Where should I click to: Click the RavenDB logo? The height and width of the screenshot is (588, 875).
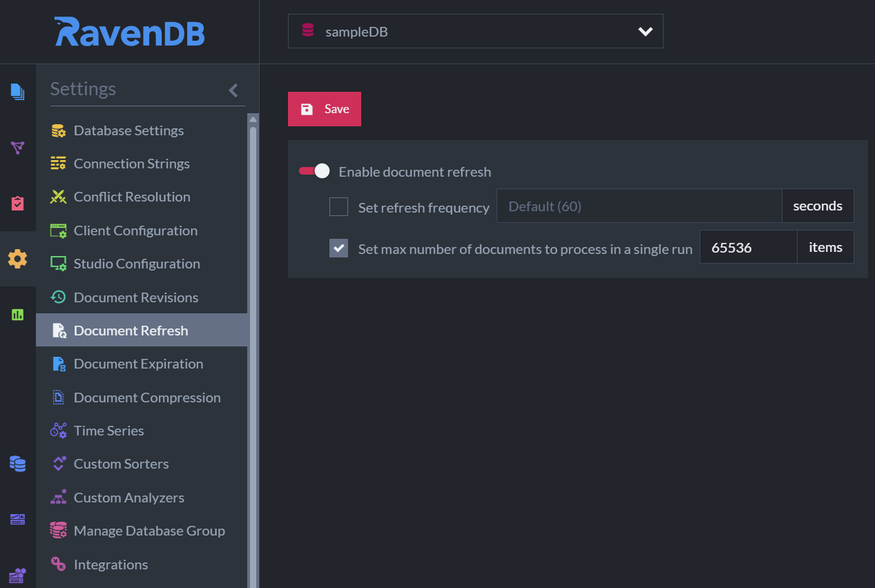(x=130, y=32)
